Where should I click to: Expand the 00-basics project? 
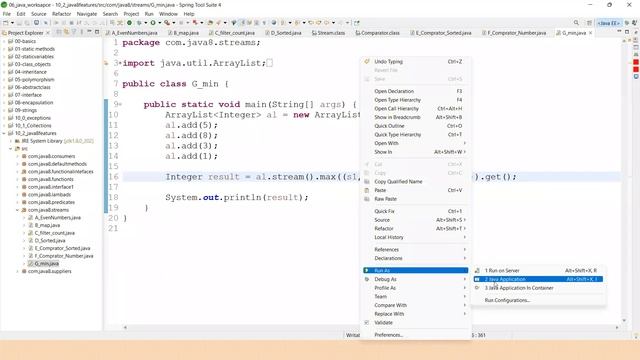tap(4, 41)
